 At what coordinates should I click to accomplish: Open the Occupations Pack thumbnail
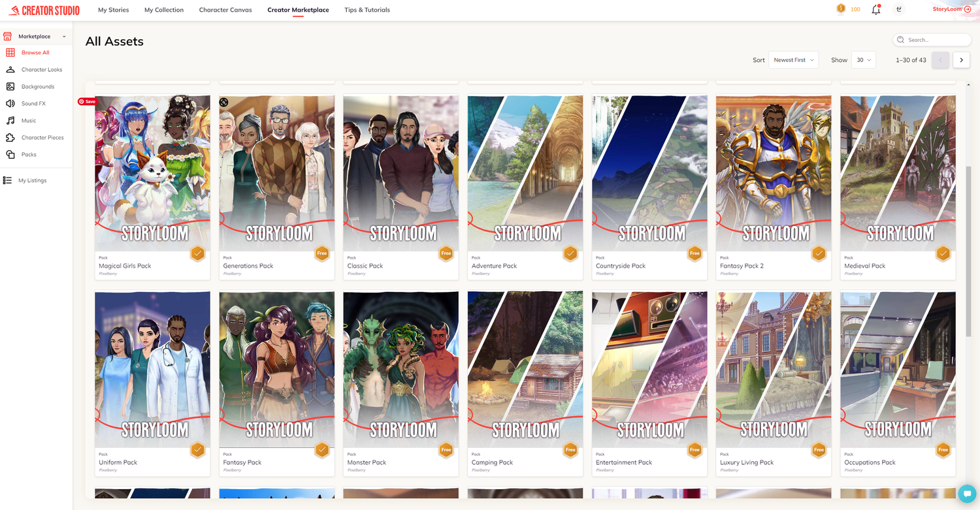click(898, 370)
